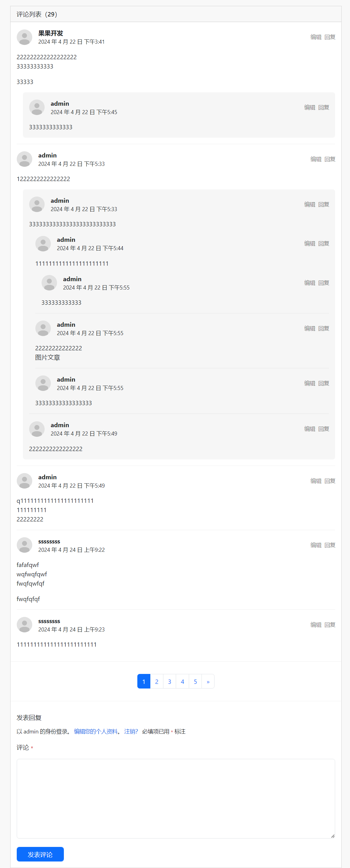Click the 注销 logout link
This screenshot has width=350, height=868.
click(131, 731)
